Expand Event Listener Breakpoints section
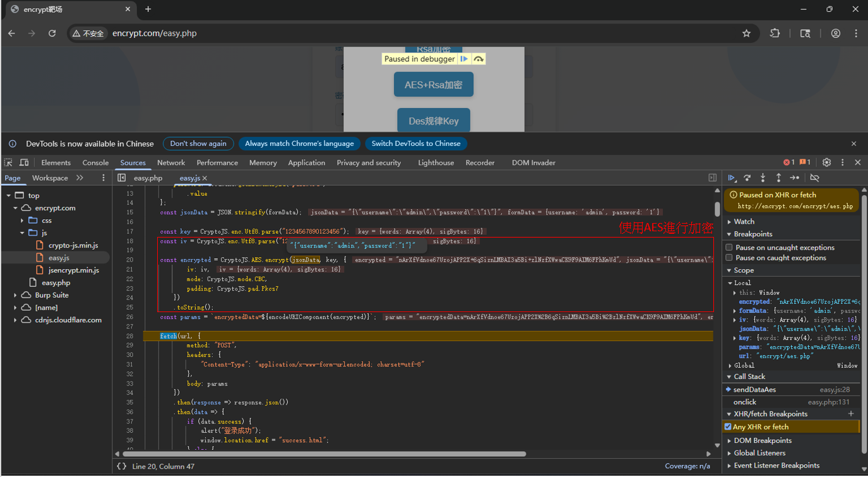This screenshot has width=868, height=477. [x=730, y=466]
